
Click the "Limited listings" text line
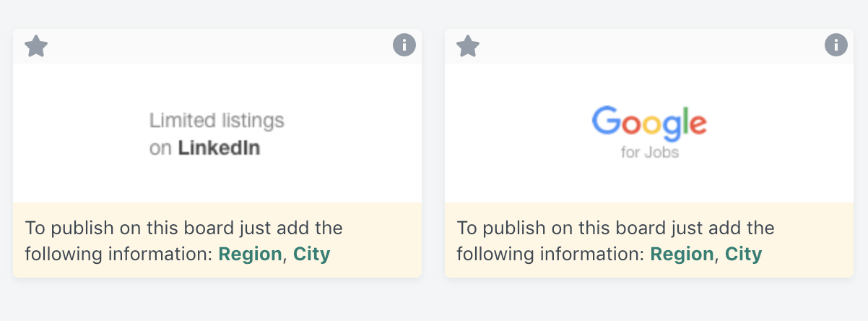click(x=217, y=120)
